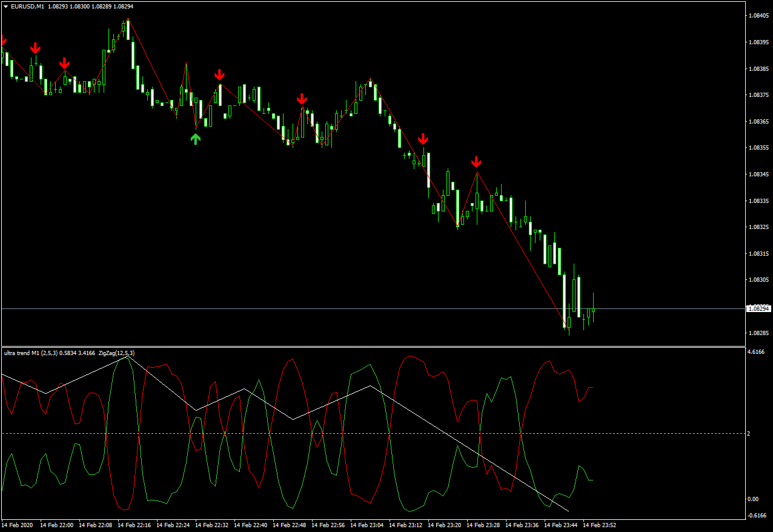Image resolution: width=773 pixels, height=532 pixels.
Task: Click the 1.08355 price axis label
Action: coord(758,148)
